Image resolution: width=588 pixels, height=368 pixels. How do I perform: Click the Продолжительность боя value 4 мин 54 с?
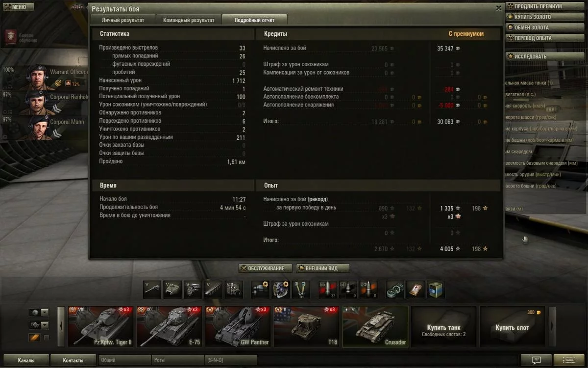(x=233, y=208)
